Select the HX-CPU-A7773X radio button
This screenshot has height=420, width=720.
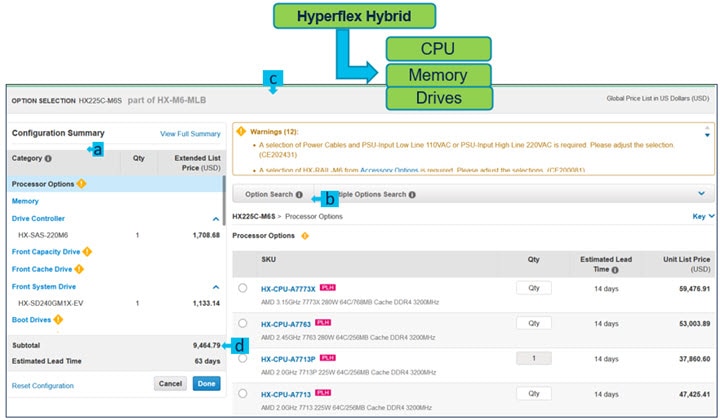243,289
